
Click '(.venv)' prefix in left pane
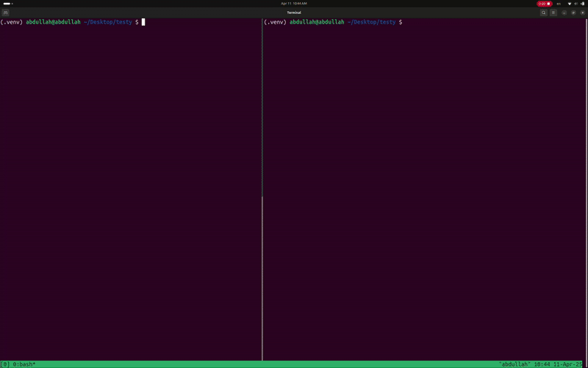(x=12, y=22)
